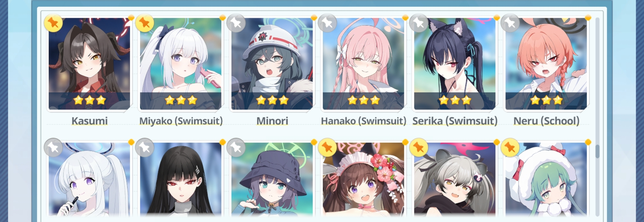Pin the white ponytail girl's card

pos(53,147)
